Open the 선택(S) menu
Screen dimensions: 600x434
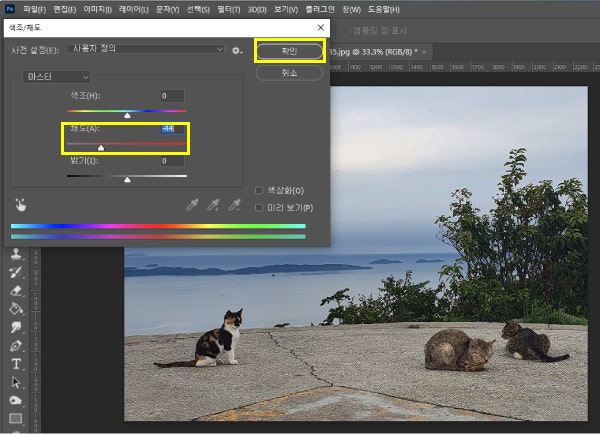pyautogui.click(x=198, y=9)
